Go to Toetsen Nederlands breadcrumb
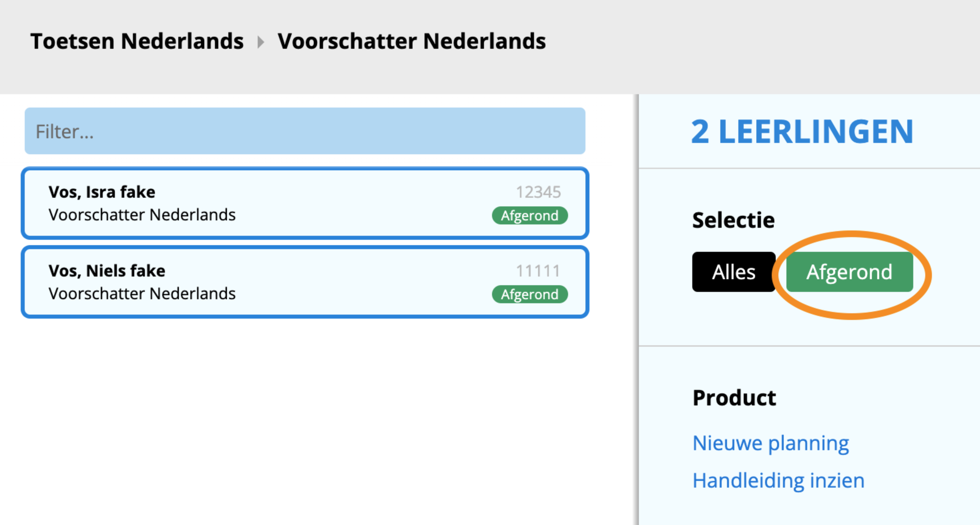980x525 pixels. (x=137, y=41)
